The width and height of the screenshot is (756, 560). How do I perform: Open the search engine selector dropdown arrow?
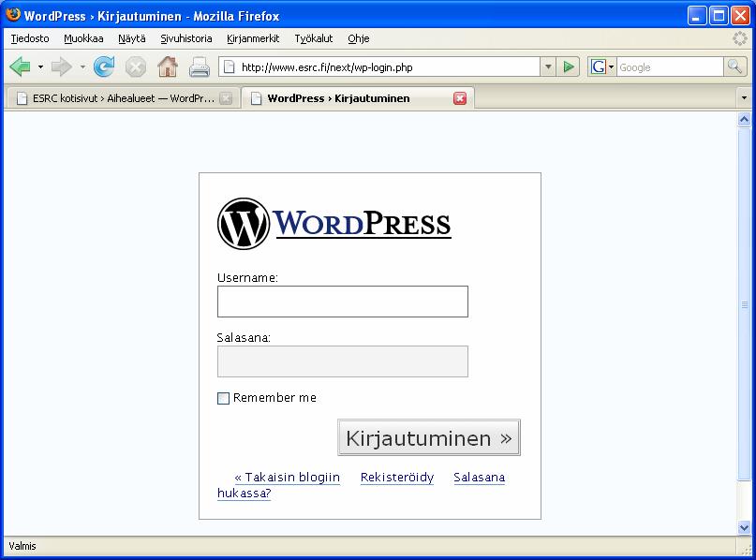click(x=612, y=67)
